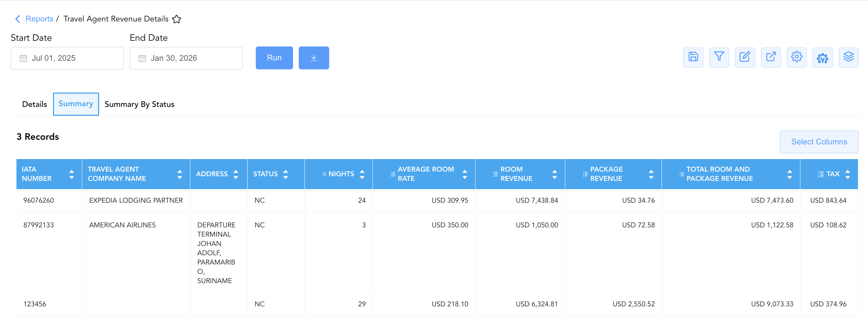Click the filled gear with wrench icon
The image size is (868, 326).
tap(823, 57)
